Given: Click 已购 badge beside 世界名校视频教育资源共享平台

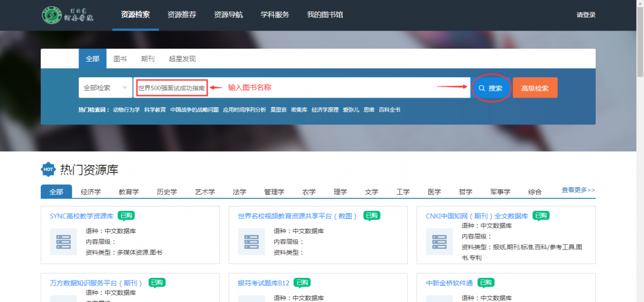Looking at the screenshot, I should click(371, 216).
